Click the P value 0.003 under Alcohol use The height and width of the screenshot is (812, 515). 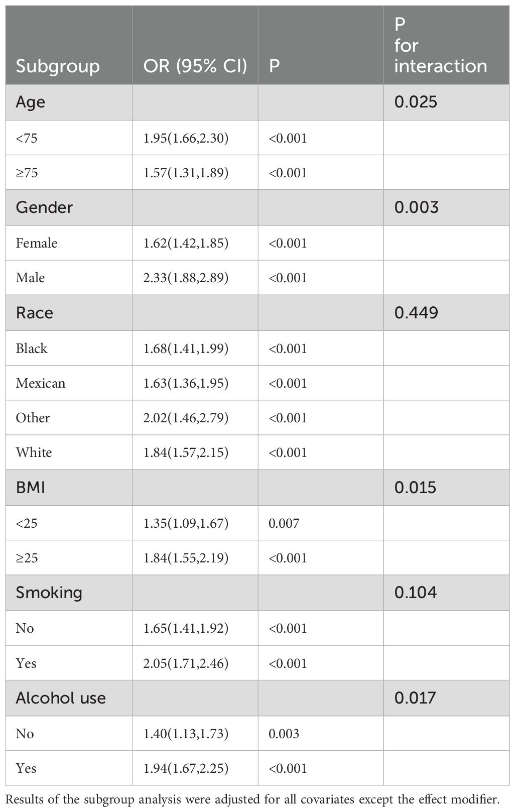(284, 734)
